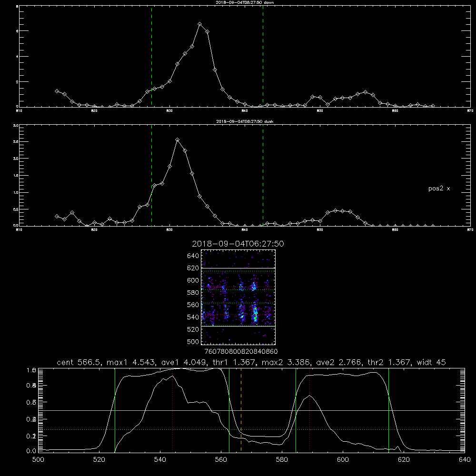
Task: Click the '560' x-axis label of bottom plot
Action: pos(221,460)
